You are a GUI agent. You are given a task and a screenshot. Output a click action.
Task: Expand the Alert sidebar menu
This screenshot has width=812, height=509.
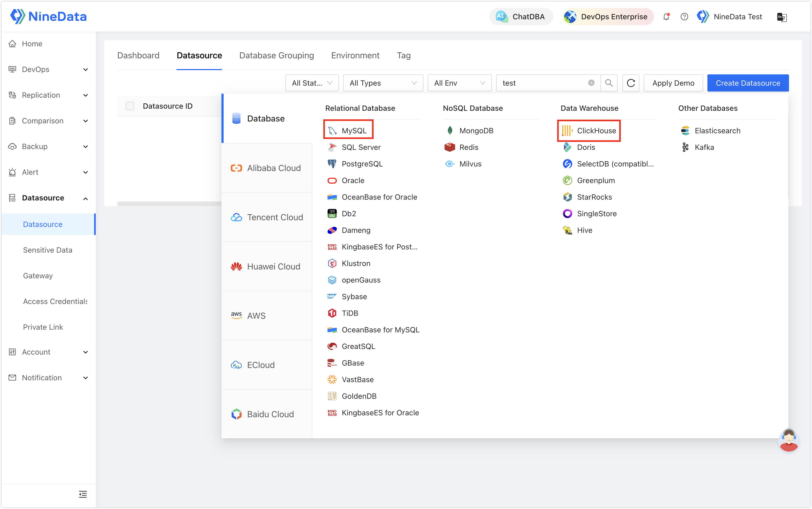(48, 172)
